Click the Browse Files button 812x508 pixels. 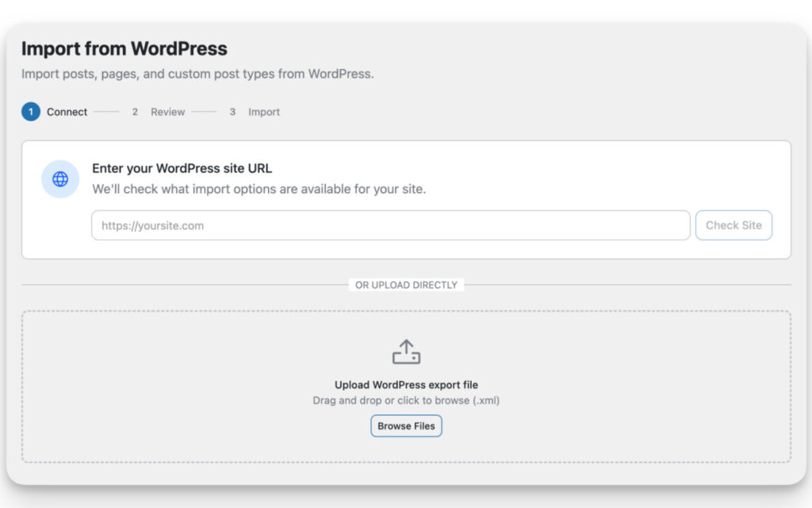coord(406,425)
